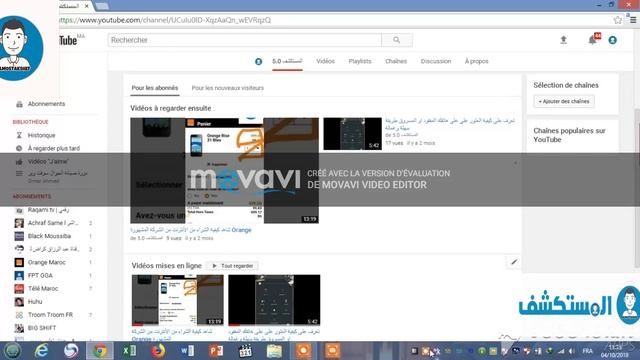Open the notifications bell icon

click(592, 40)
